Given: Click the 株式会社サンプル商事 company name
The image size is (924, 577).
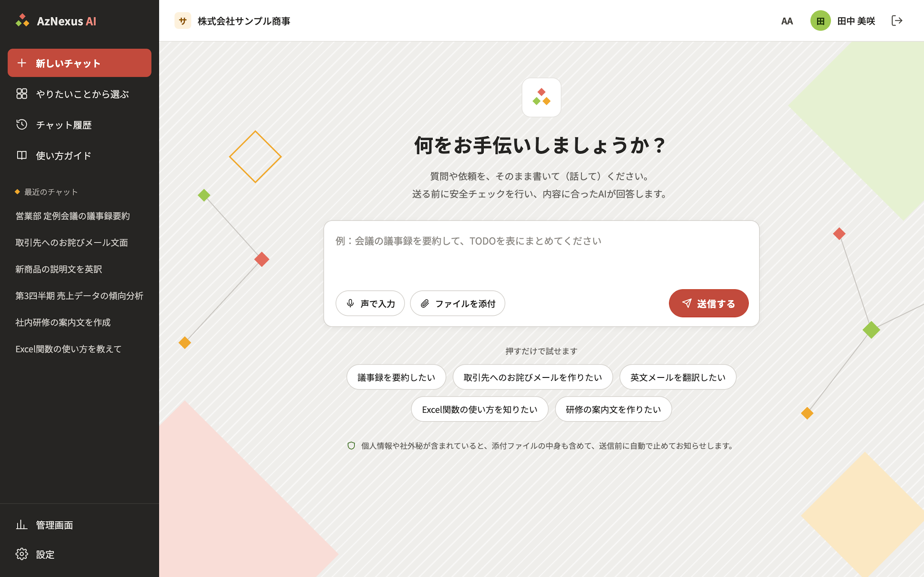Looking at the screenshot, I should click(244, 21).
